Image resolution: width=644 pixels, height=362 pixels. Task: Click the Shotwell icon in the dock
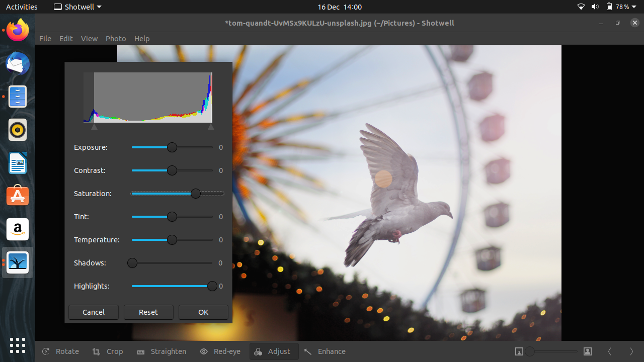[x=18, y=262]
